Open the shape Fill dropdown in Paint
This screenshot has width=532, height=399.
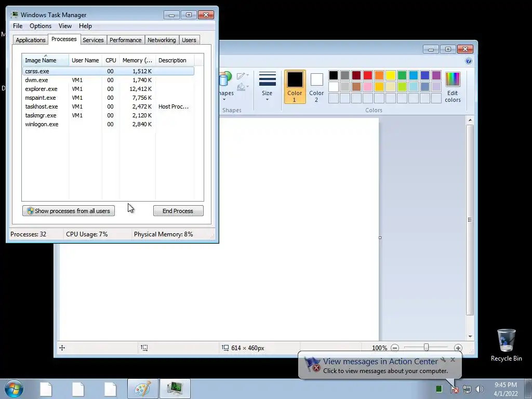(243, 87)
